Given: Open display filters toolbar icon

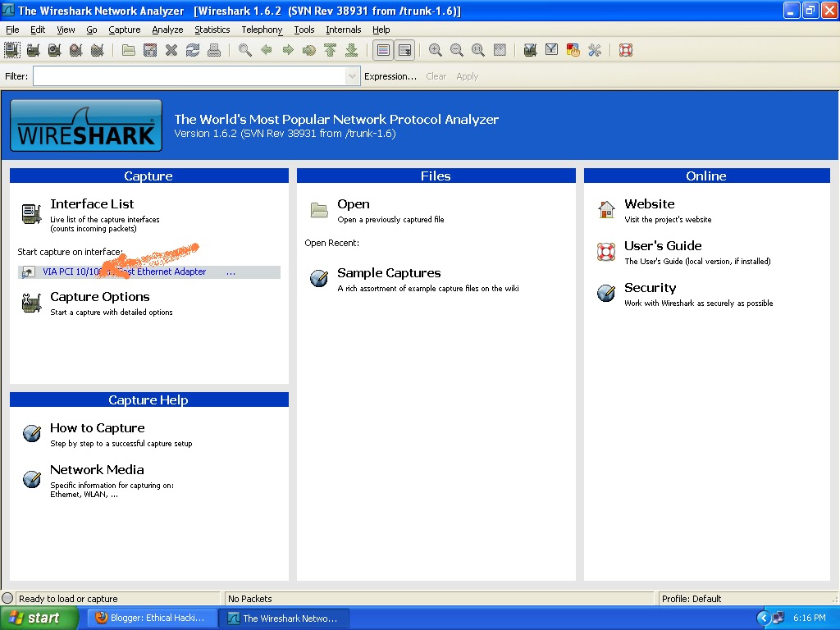Looking at the screenshot, I should pos(552,50).
